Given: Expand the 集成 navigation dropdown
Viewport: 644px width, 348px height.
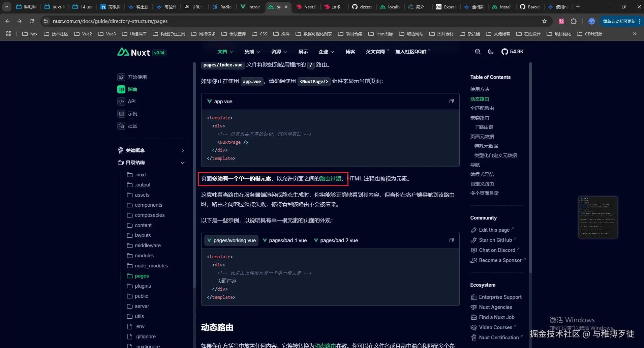Looking at the screenshot, I should [252, 52].
